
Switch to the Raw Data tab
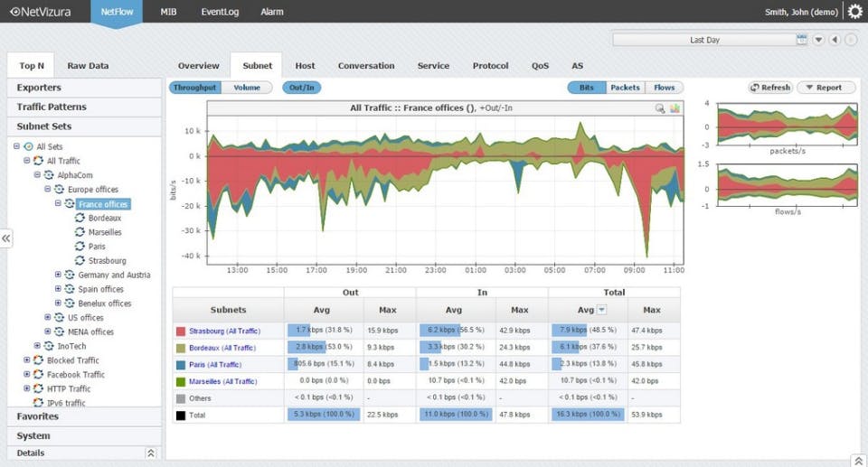[88, 65]
